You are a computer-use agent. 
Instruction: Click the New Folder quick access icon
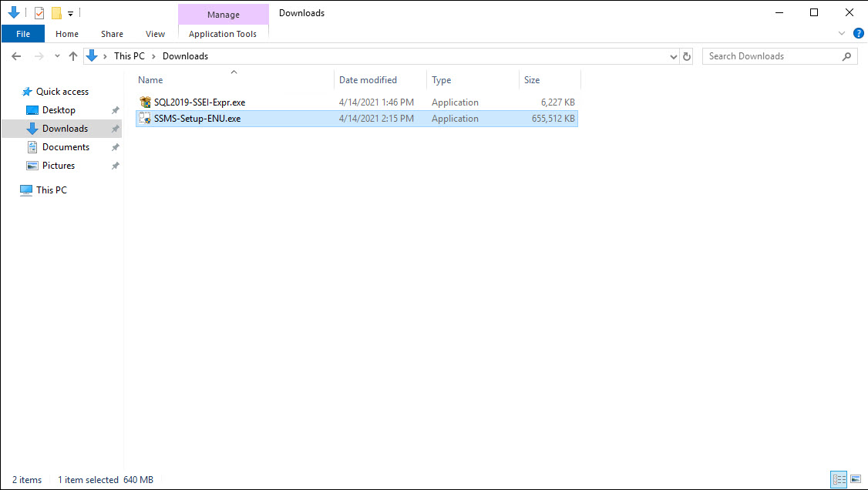pyautogui.click(x=56, y=13)
